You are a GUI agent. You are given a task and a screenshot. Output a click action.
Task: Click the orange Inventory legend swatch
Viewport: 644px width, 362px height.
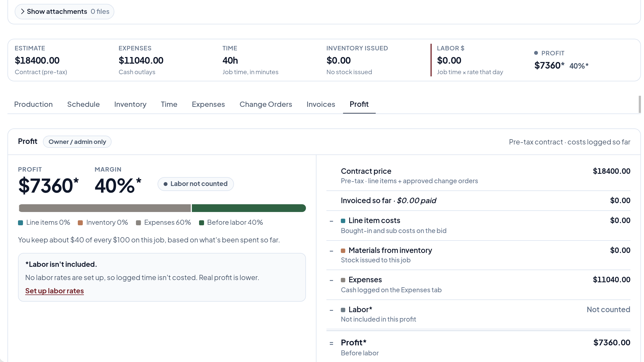(80, 223)
